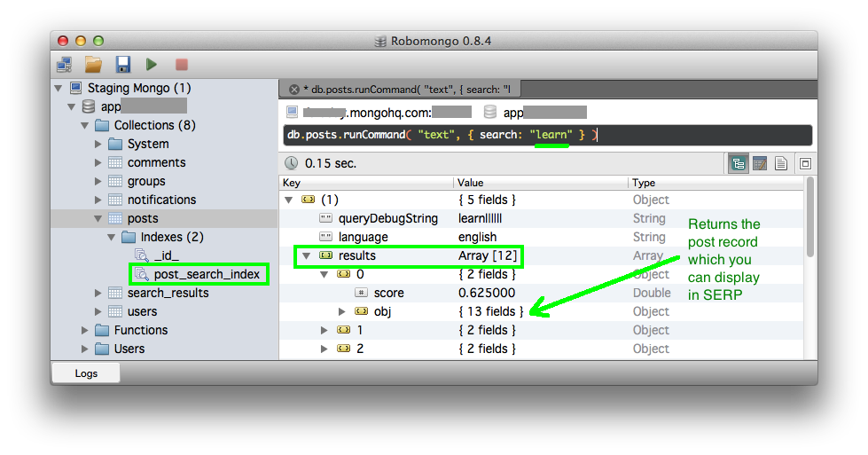Expand the groups collection
This screenshot has height=455, width=868.
[98, 182]
